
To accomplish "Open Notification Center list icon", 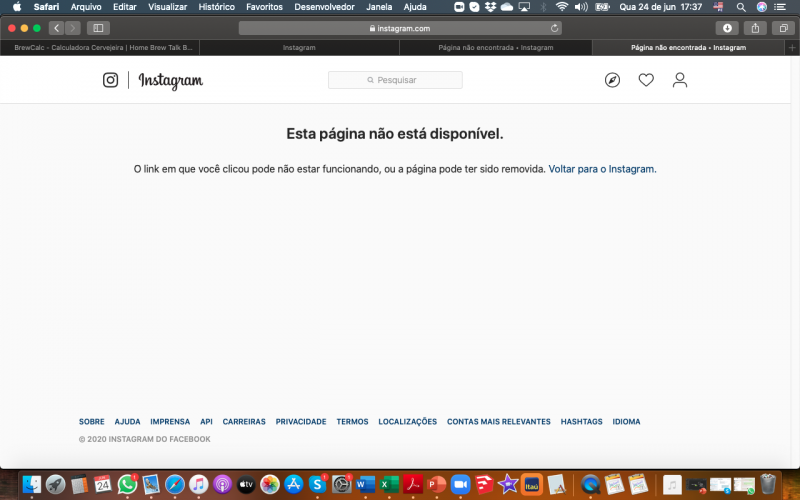I will point(780,7).
